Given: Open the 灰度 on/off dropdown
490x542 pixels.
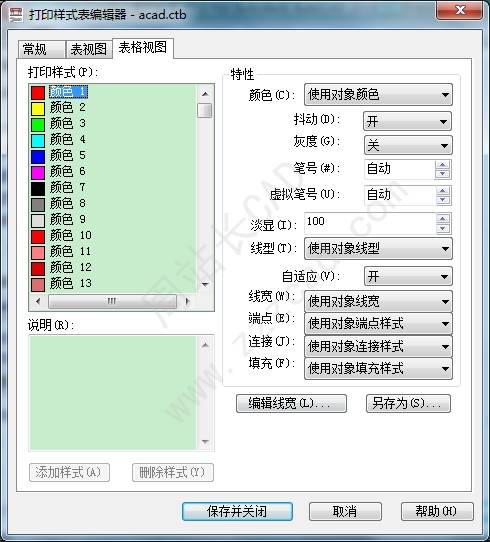Looking at the screenshot, I should click(408, 145).
